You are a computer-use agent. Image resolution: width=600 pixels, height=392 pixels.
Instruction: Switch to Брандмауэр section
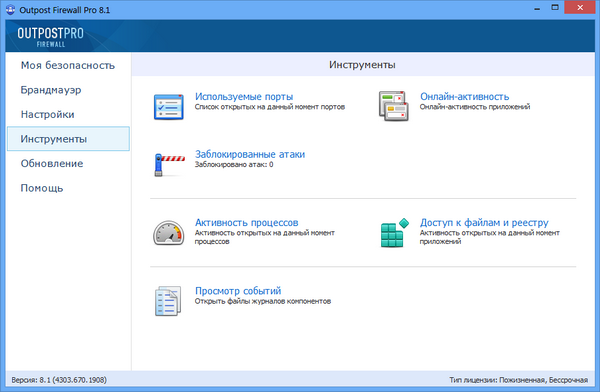[x=51, y=90]
